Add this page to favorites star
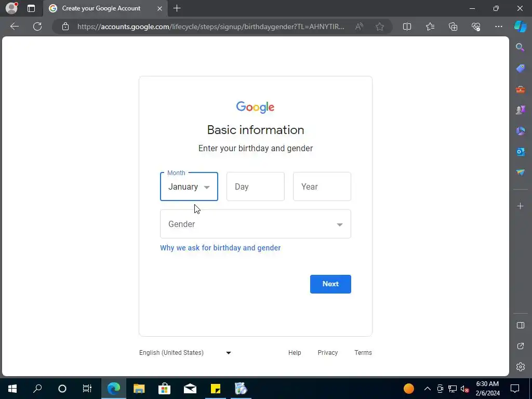The height and width of the screenshot is (399, 532). (x=380, y=26)
